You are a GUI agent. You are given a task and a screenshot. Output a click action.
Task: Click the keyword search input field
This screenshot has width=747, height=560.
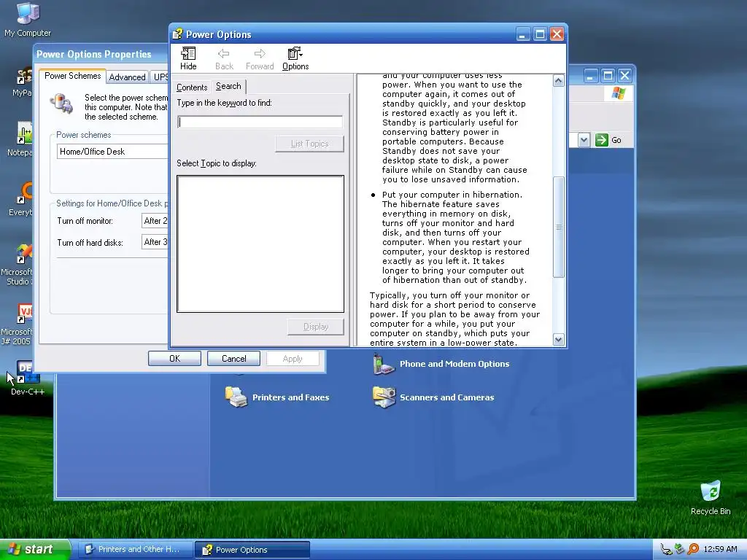pyautogui.click(x=260, y=122)
